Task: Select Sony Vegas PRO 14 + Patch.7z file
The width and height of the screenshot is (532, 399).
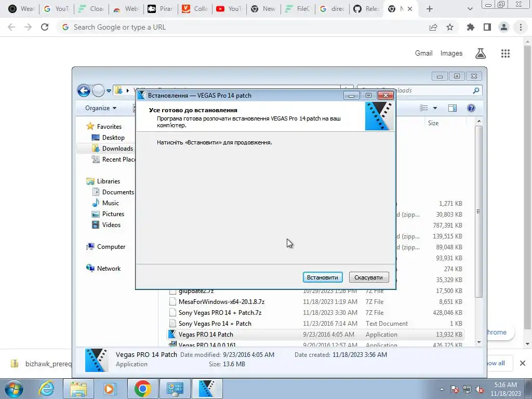Action: (x=220, y=312)
